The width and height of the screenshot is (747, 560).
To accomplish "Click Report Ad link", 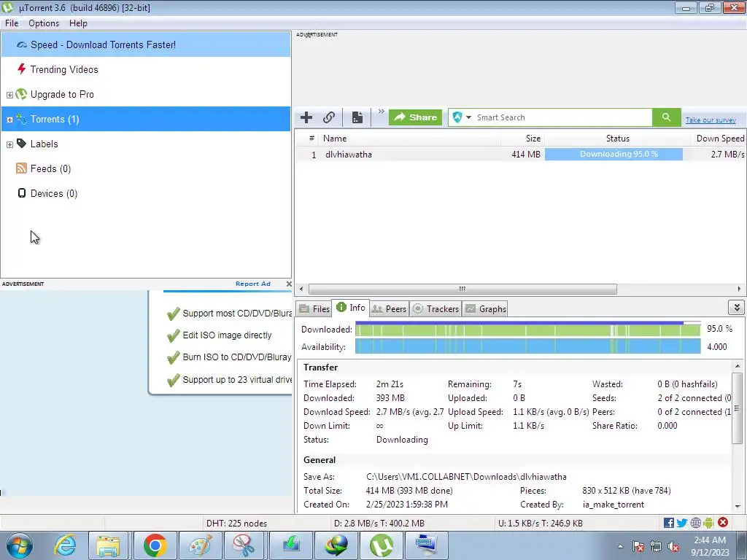I will click(x=253, y=284).
